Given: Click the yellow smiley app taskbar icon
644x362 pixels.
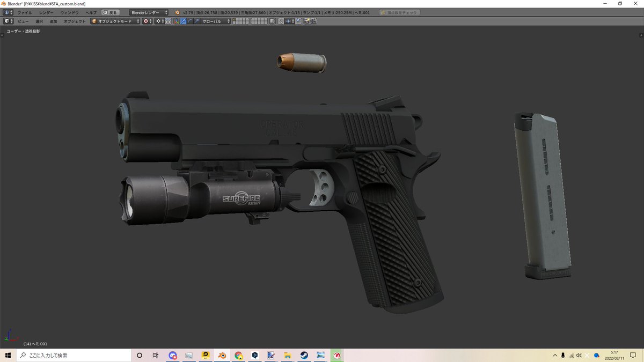Looking at the screenshot, I should coord(206,355).
